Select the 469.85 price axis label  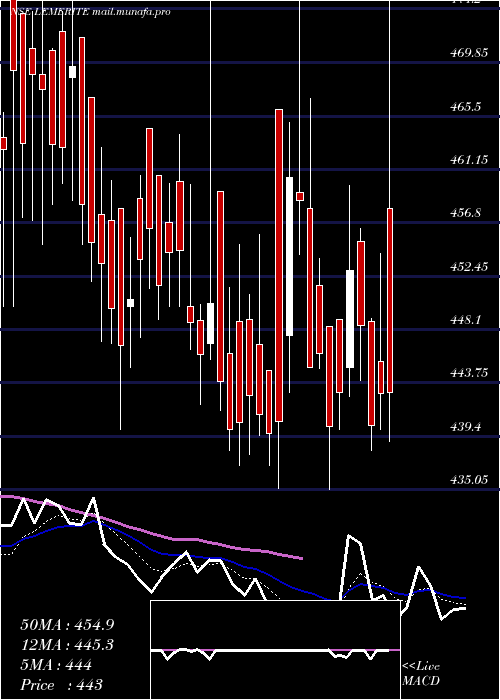(x=469, y=54)
